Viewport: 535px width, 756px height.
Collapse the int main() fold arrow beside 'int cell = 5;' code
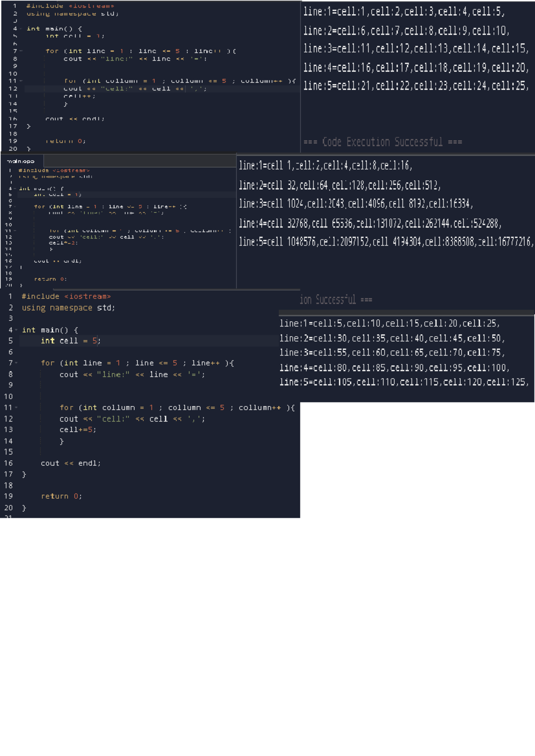(16, 330)
